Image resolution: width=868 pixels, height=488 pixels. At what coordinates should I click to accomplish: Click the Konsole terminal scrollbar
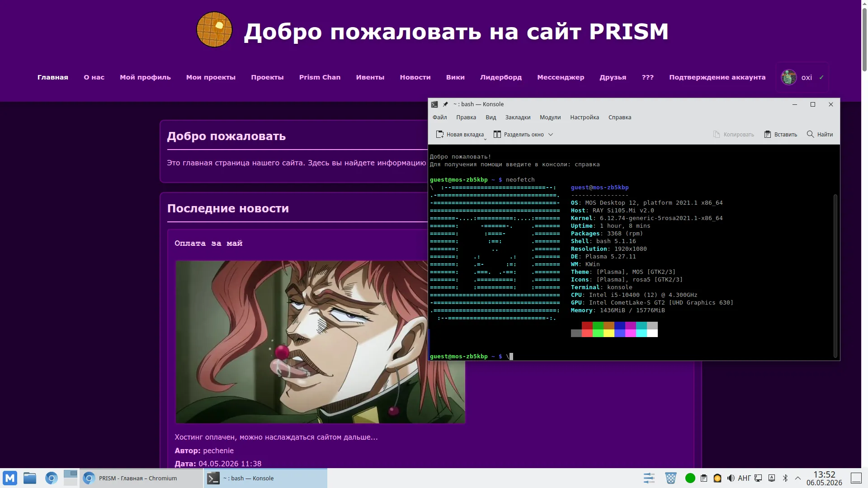click(835, 276)
